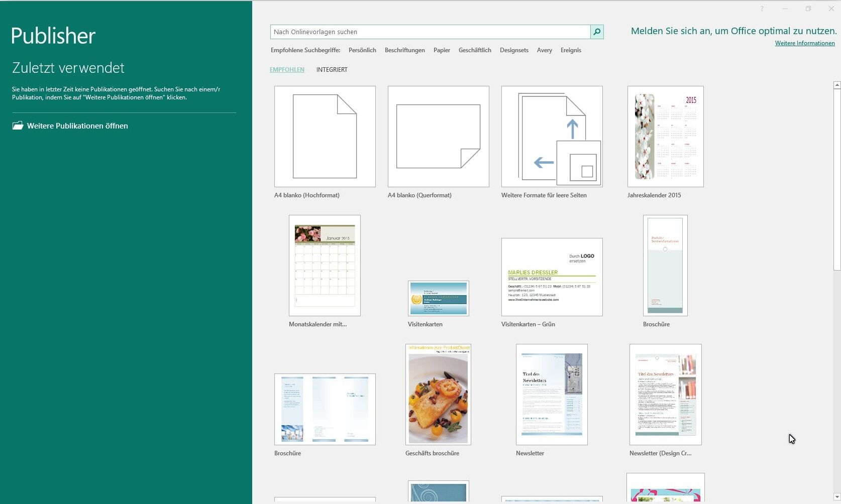Choose Newsletter (Design Cr... template
The height and width of the screenshot is (504, 841).
(x=666, y=395)
